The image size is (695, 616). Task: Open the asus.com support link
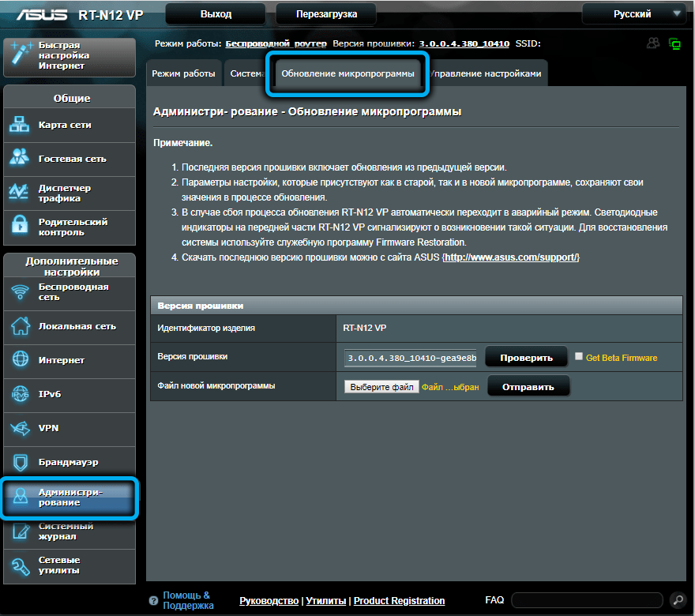pyautogui.click(x=511, y=257)
